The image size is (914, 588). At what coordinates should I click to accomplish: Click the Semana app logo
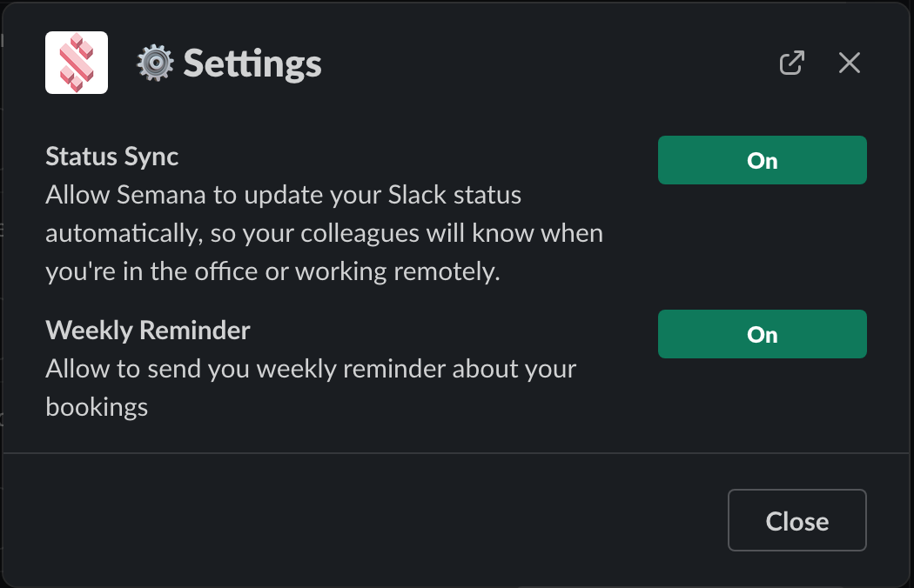[77, 63]
